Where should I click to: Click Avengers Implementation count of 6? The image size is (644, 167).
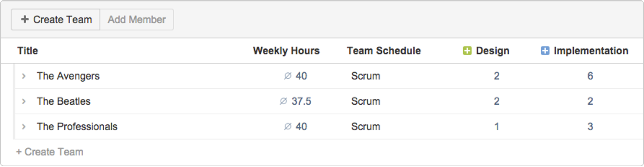[590, 76]
